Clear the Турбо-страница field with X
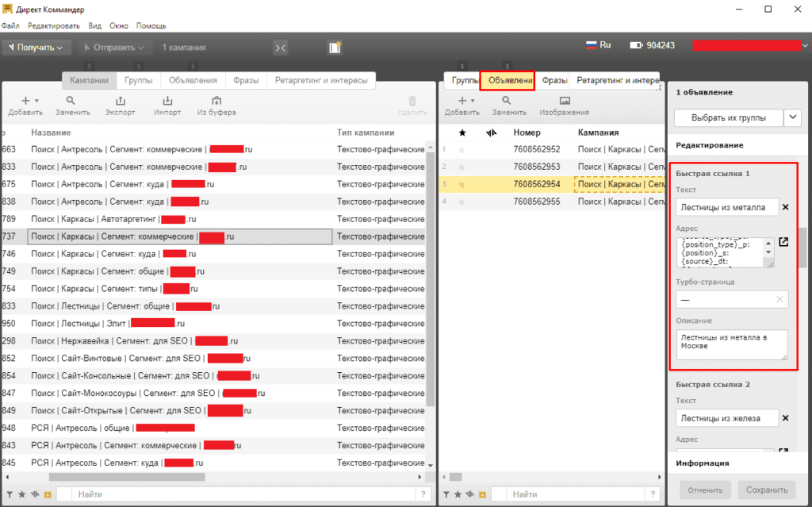This screenshot has height=507, width=812. coord(779,300)
